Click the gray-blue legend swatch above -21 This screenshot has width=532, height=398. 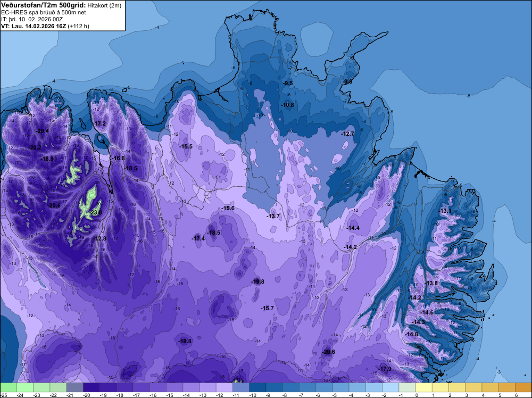75,387
